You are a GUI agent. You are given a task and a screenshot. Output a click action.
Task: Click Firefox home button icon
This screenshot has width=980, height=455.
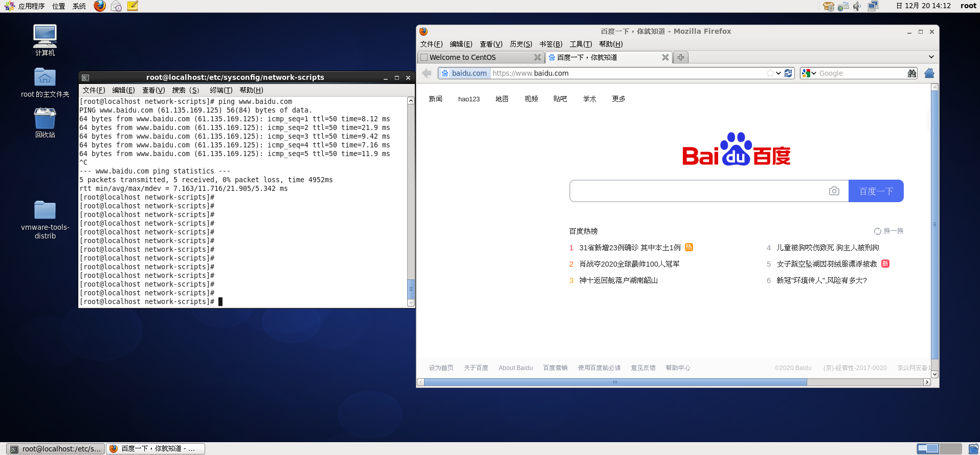(x=929, y=73)
